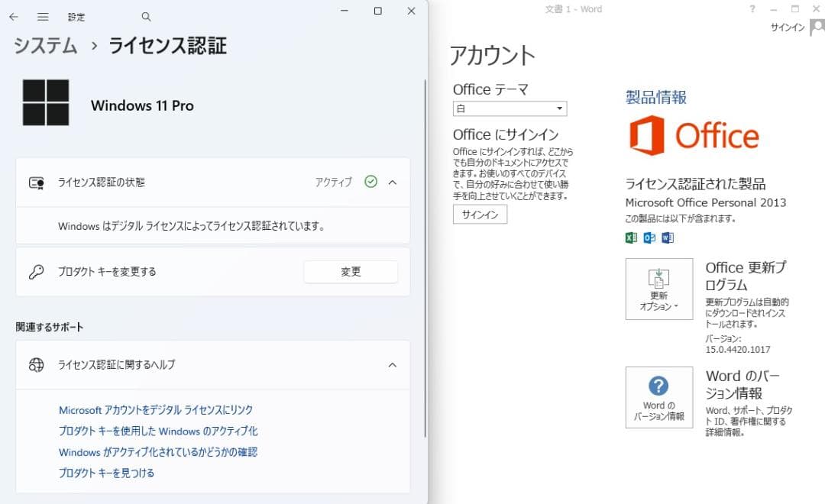This screenshot has width=825, height=504.
Task: Open the 更新オプション dropdown button
Action: click(x=659, y=289)
